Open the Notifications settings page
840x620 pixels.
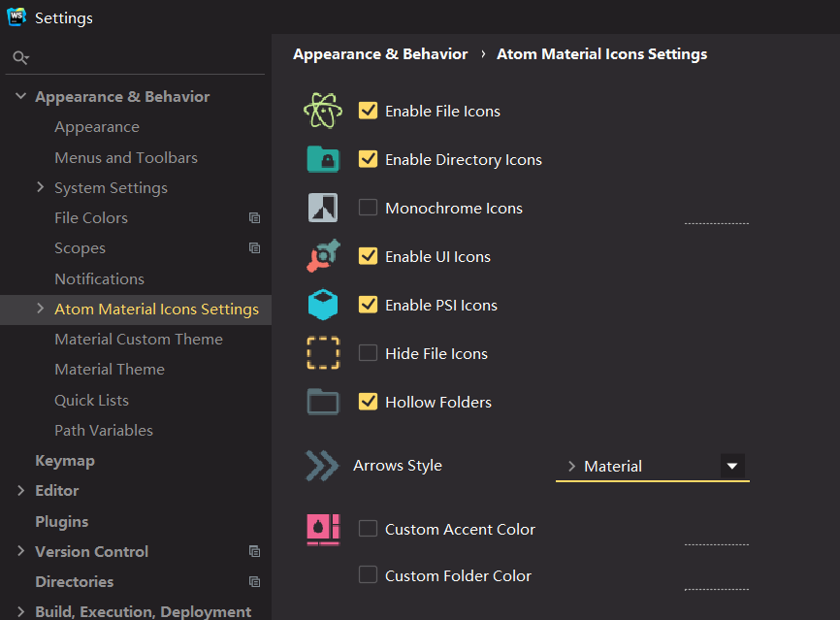pos(99,278)
